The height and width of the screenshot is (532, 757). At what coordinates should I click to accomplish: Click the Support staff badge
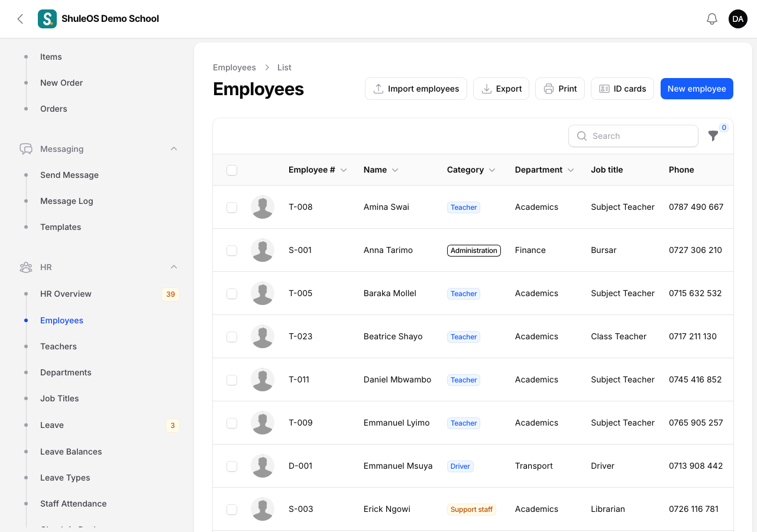coord(471,510)
